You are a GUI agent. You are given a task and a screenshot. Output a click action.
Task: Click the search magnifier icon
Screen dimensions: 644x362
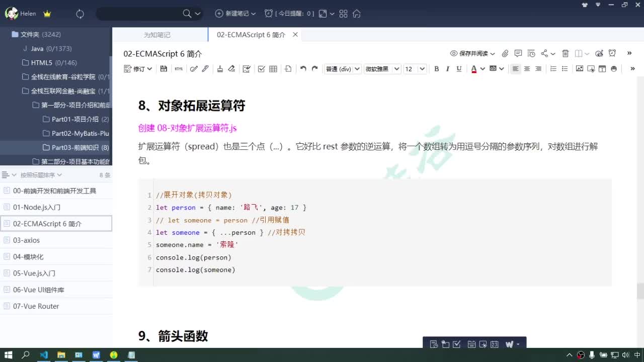[x=187, y=14]
